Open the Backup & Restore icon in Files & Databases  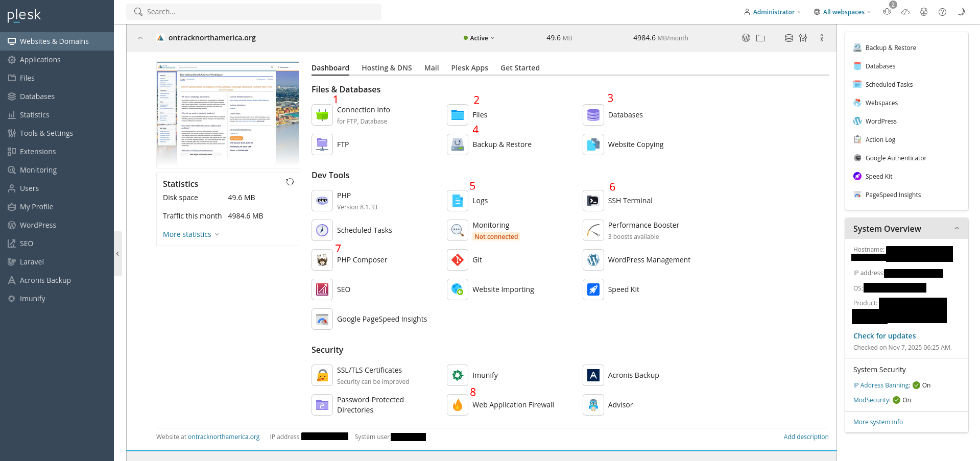pyautogui.click(x=458, y=144)
